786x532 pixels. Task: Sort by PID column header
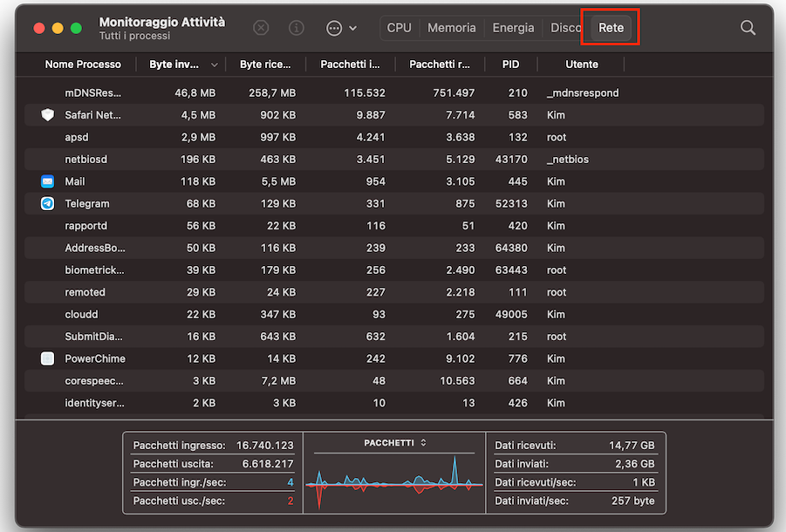tap(510, 65)
